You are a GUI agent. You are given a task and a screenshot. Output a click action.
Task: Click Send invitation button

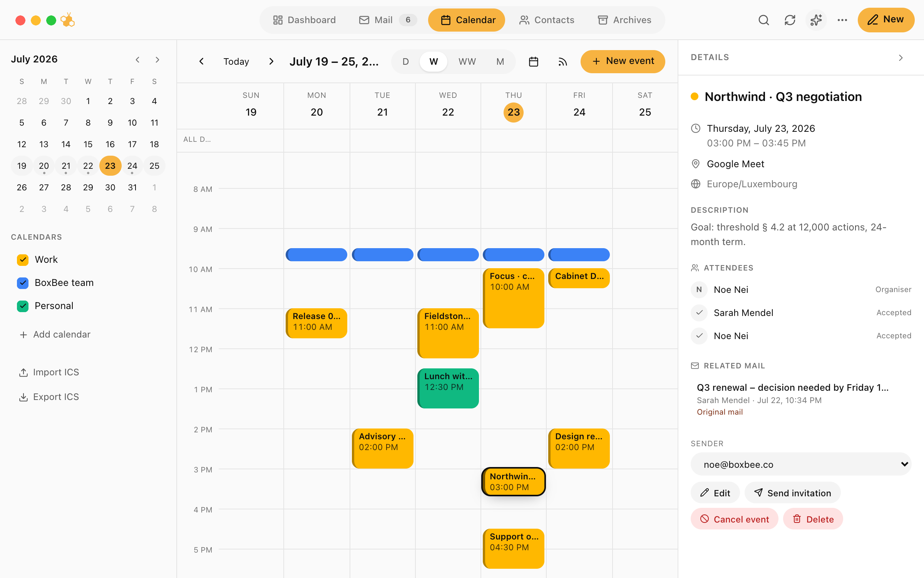(792, 493)
